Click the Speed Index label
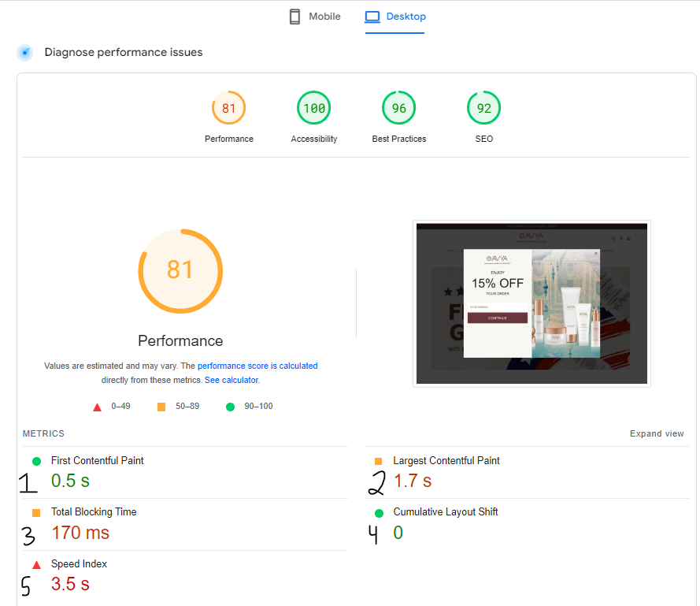 point(79,563)
